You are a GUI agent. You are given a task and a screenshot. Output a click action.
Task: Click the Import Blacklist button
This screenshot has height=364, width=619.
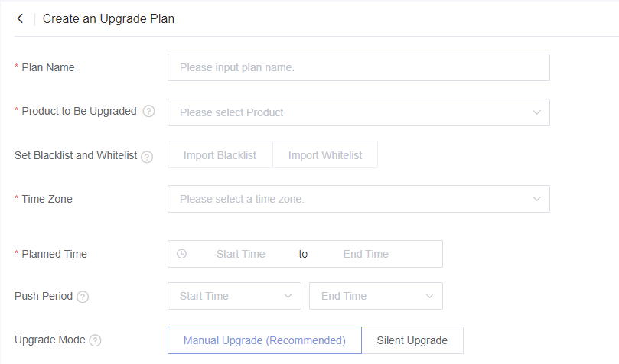(220, 154)
